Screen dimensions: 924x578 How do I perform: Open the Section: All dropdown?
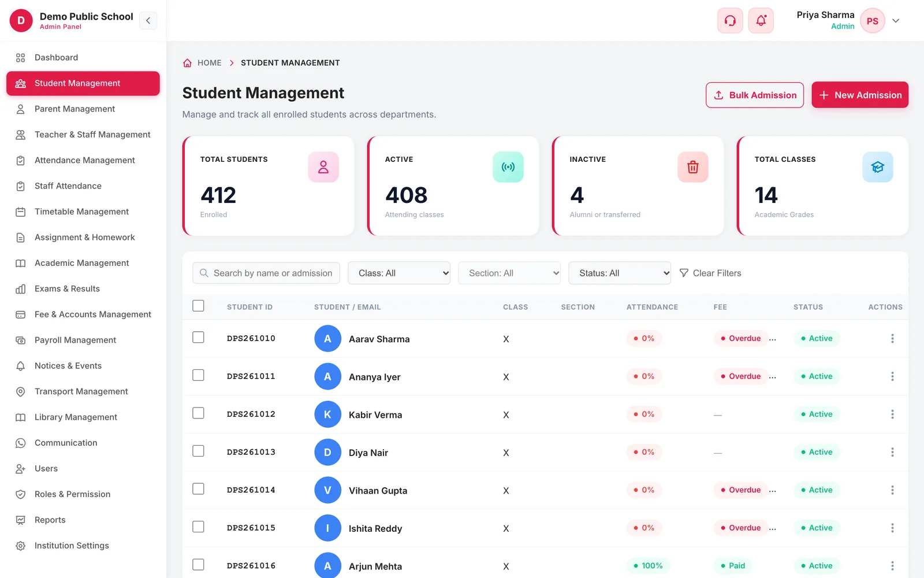(509, 273)
